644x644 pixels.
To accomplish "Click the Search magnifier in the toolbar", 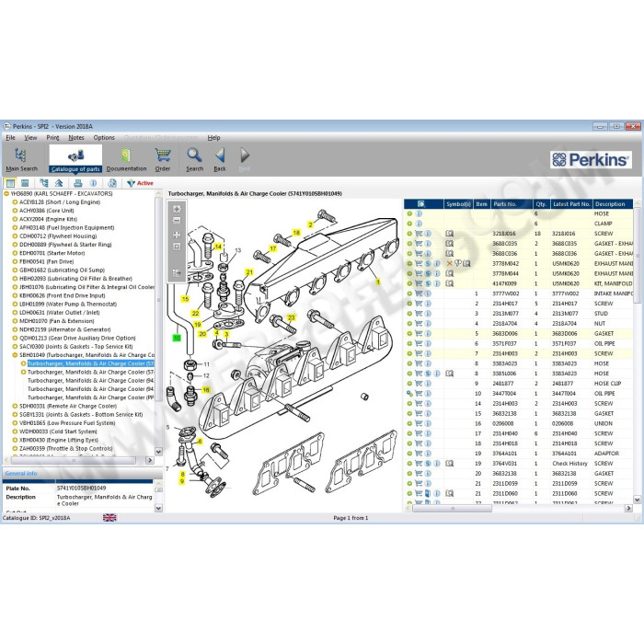I will point(194,159).
